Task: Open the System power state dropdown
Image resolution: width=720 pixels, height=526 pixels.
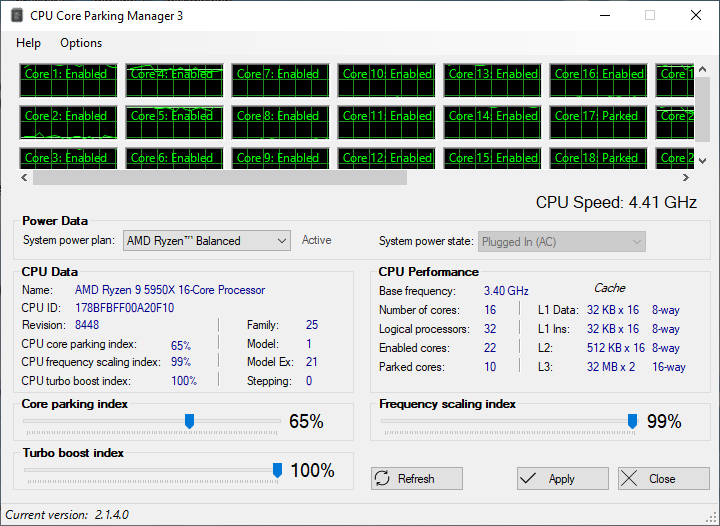Action: 561,242
